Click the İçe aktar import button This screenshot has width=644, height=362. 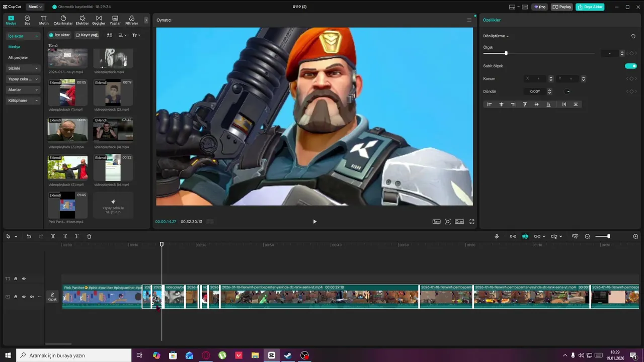(x=59, y=35)
